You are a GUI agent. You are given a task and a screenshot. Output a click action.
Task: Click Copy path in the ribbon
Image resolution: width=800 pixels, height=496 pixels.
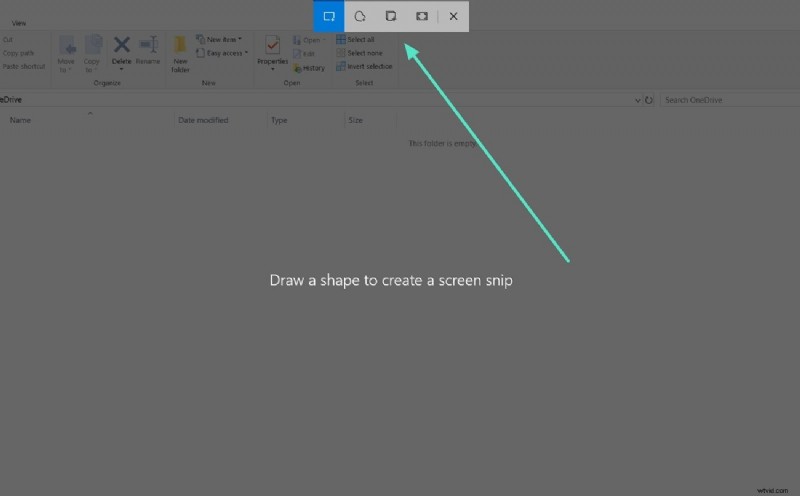tap(18, 53)
